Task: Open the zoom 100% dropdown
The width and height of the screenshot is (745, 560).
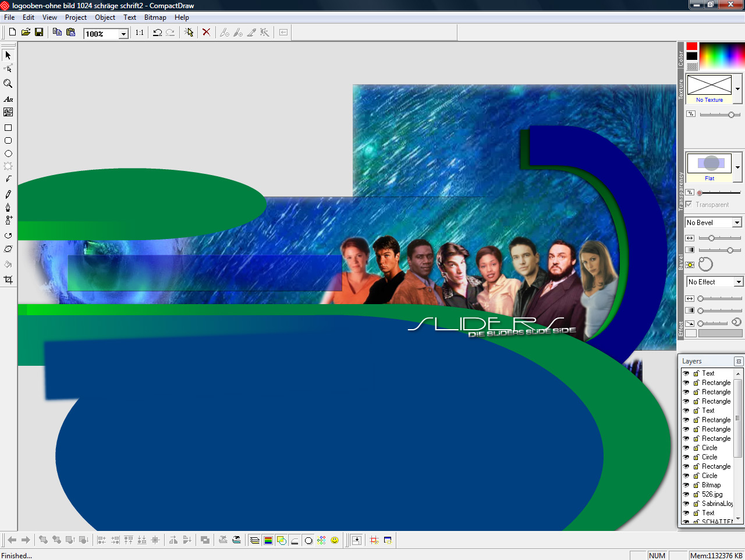Action: click(x=123, y=34)
